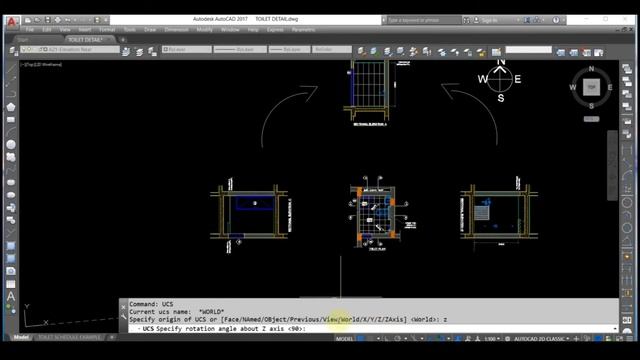Open the ByLayer lineweight dropdown

pos(289,49)
